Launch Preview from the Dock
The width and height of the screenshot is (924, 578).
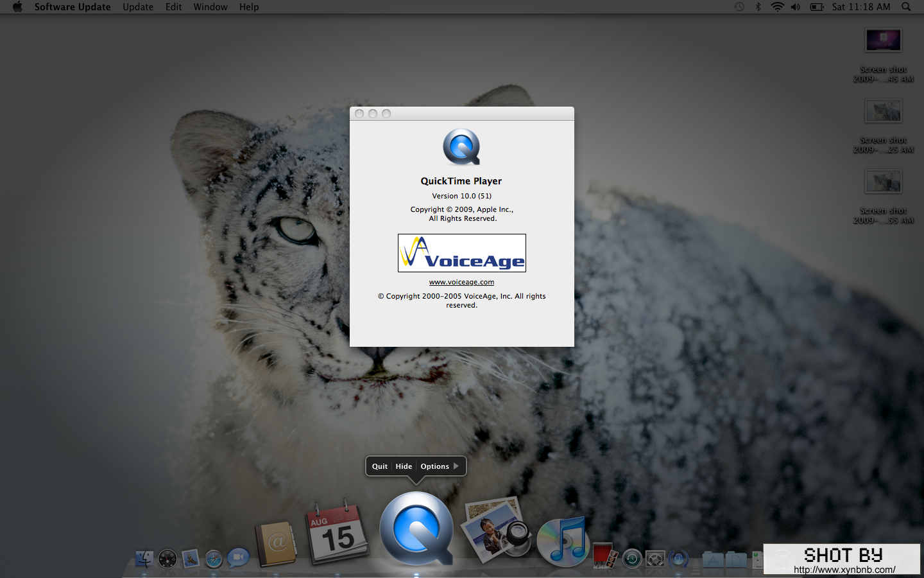coord(498,530)
